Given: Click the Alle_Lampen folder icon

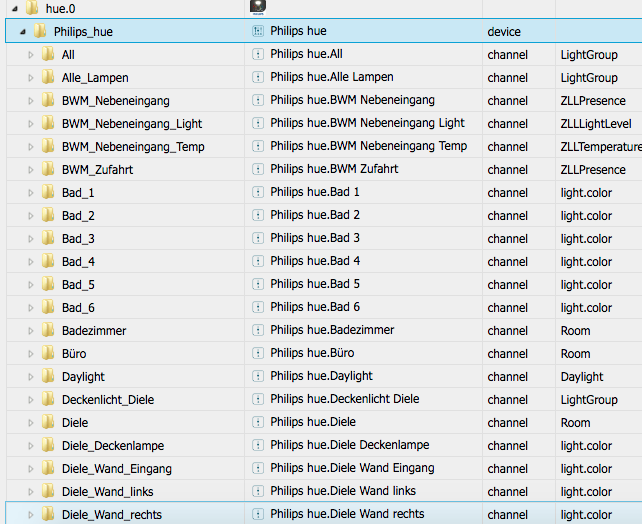Looking at the screenshot, I should [48, 77].
